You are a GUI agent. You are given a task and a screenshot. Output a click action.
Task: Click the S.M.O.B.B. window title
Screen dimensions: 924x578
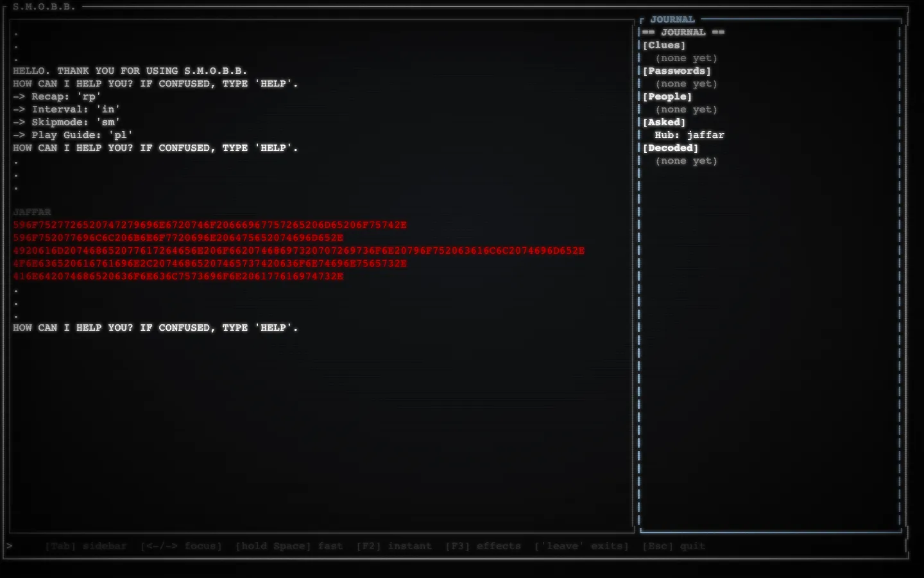[x=44, y=6]
